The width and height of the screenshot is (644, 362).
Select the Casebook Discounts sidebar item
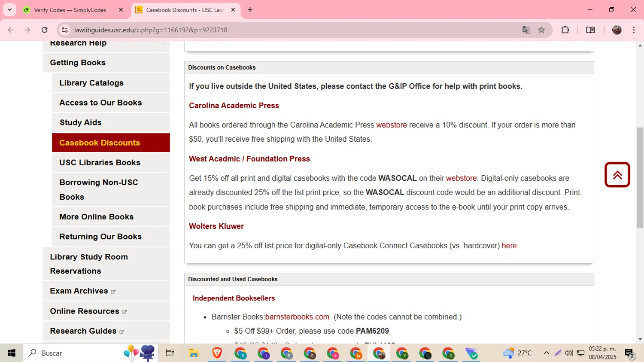pos(111,143)
